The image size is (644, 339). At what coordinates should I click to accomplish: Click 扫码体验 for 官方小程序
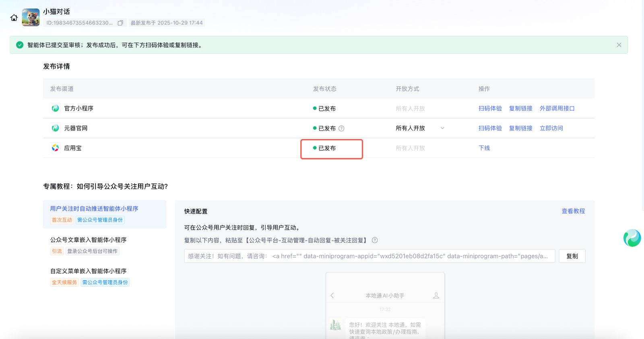click(x=490, y=108)
